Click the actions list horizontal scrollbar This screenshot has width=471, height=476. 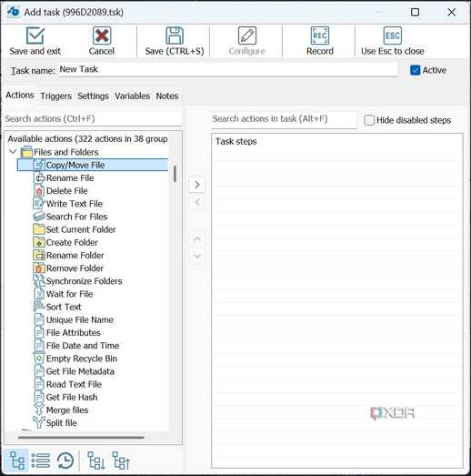point(81,438)
